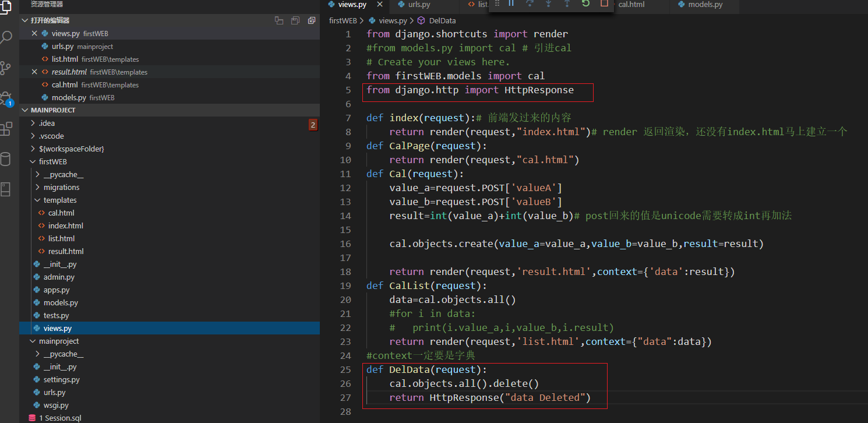868x423 pixels.
Task: Open the database view in activity bar
Action: tap(6, 159)
